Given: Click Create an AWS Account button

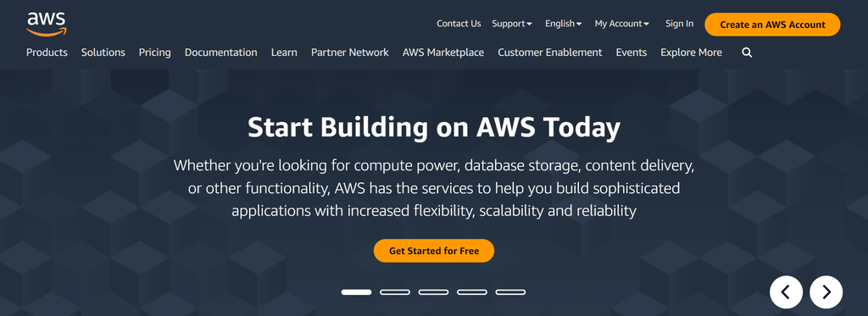Looking at the screenshot, I should point(772,25).
